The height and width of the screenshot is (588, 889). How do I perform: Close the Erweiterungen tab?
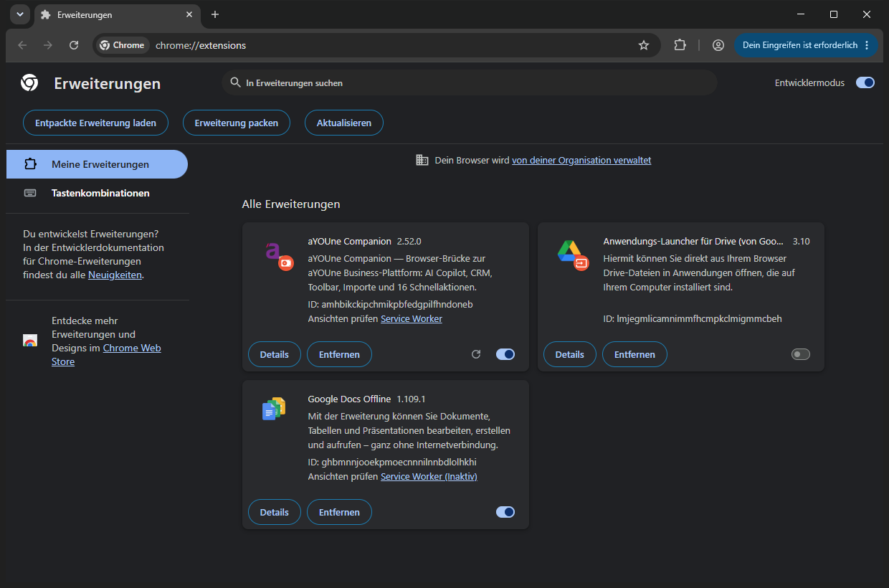coord(189,14)
